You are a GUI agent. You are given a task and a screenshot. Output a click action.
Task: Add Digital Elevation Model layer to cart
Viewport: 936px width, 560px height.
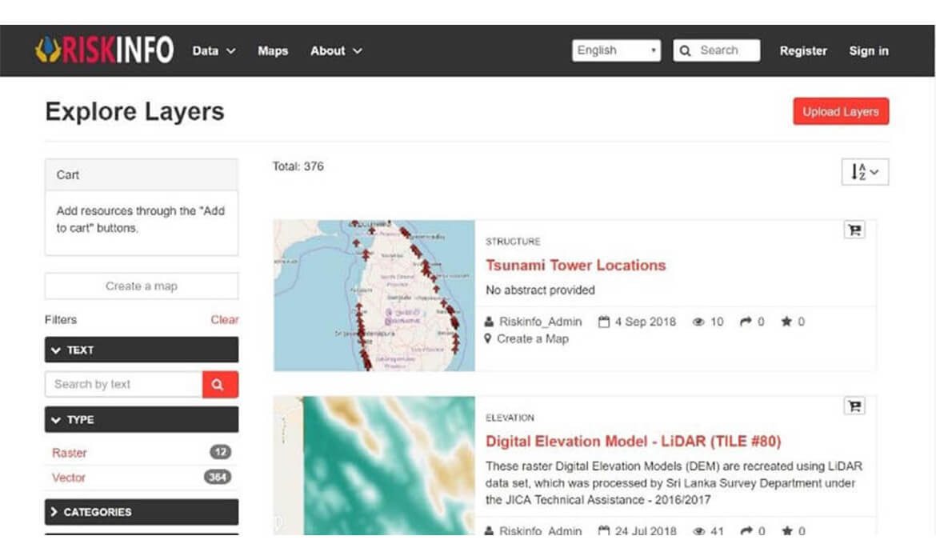tap(854, 406)
